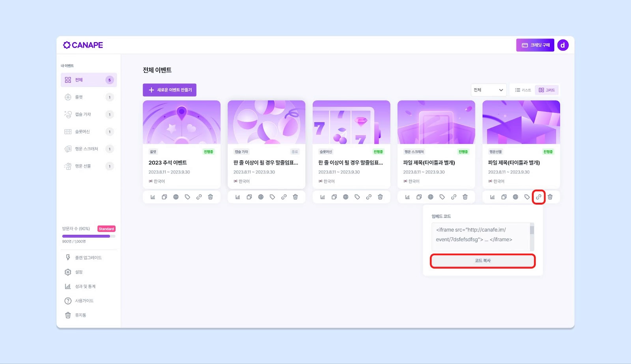Click the CANAPE logo
This screenshot has height=364, width=631.
[83, 45]
